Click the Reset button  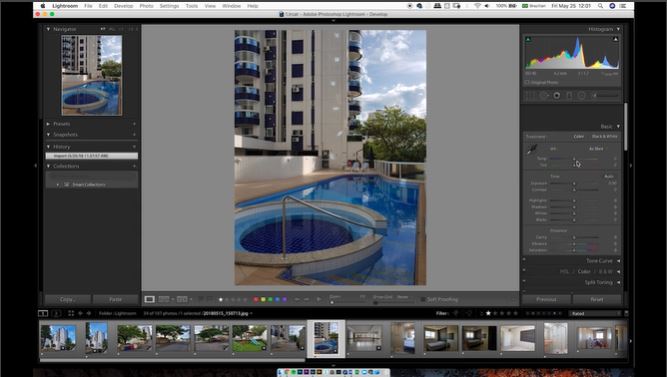(x=596, y=300)
